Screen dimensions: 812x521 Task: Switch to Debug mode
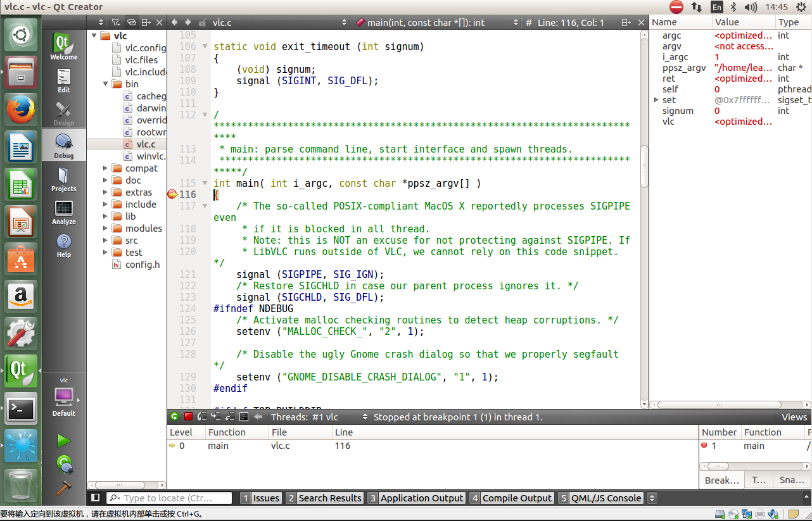click(64, 146)
